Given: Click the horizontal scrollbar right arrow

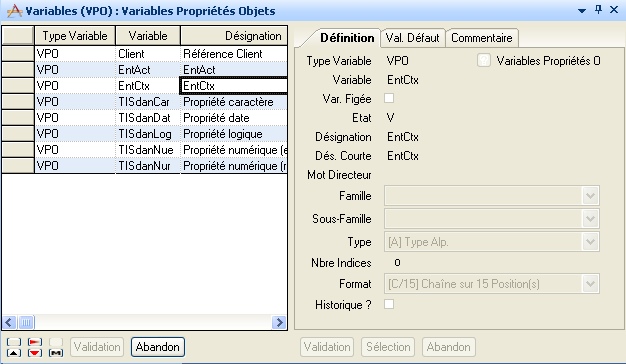Looking at the screenshot, I should [279, 322].
